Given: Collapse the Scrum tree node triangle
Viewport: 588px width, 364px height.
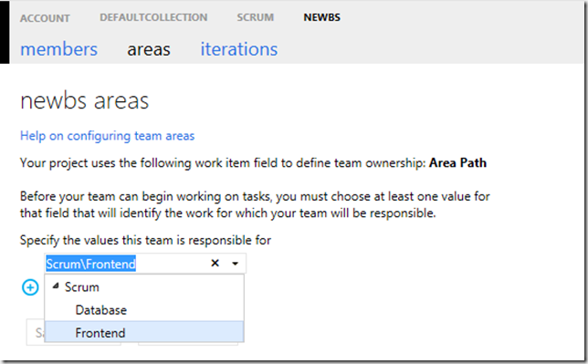Looking at the screenshot, I should pos(56,286).
